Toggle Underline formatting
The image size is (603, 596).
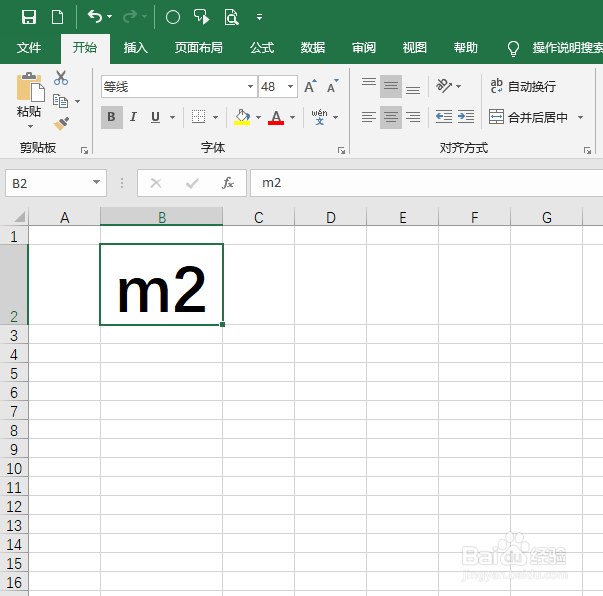coord(155,117)
